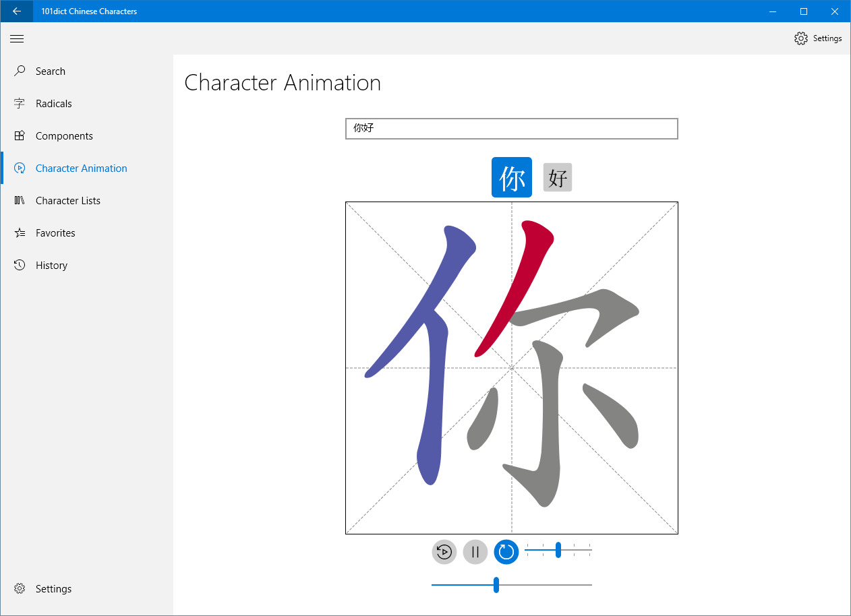Open Character Lists
The width and height of the screenshot is (851, 616).
pos(67,201)
